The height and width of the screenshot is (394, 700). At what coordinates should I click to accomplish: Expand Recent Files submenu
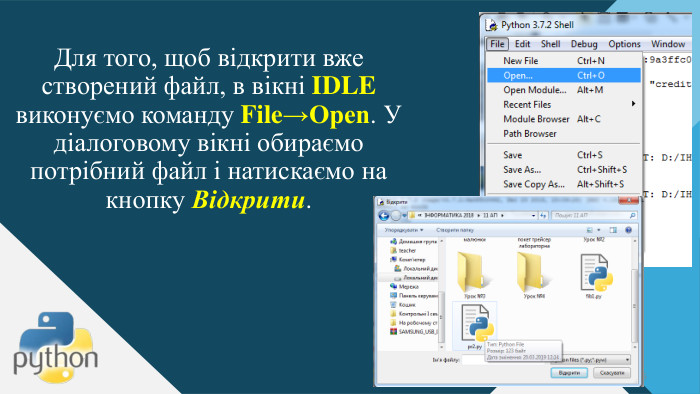click(x=564, y=104)
